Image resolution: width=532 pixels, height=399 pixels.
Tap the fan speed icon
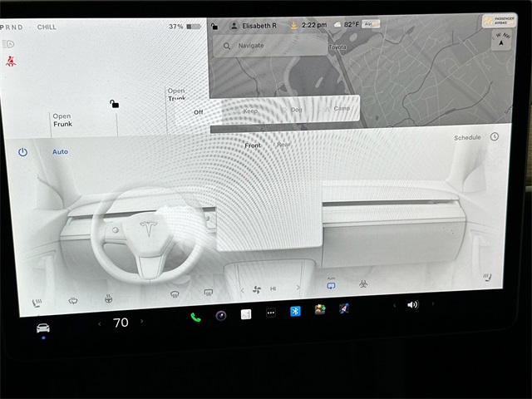click(x=257, y=290)
